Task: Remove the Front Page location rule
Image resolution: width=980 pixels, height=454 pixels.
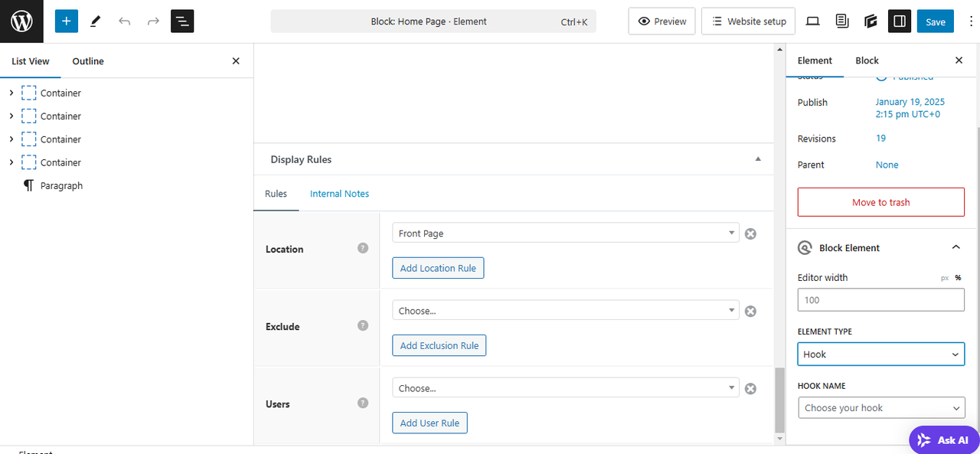Action: [750, 234]
